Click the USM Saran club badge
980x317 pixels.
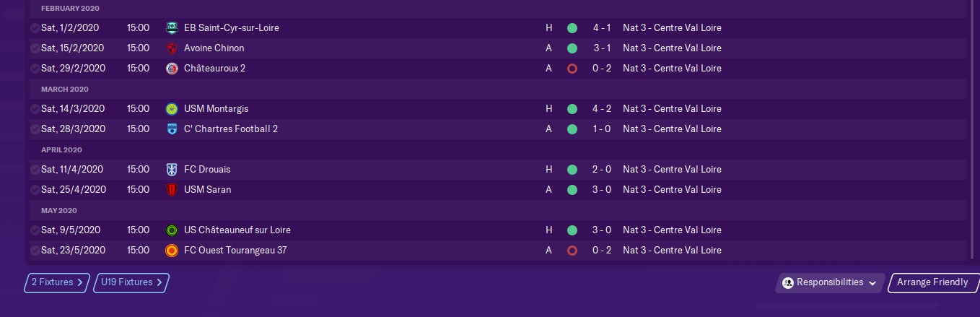pyautogui.click(x=172, y=190)
